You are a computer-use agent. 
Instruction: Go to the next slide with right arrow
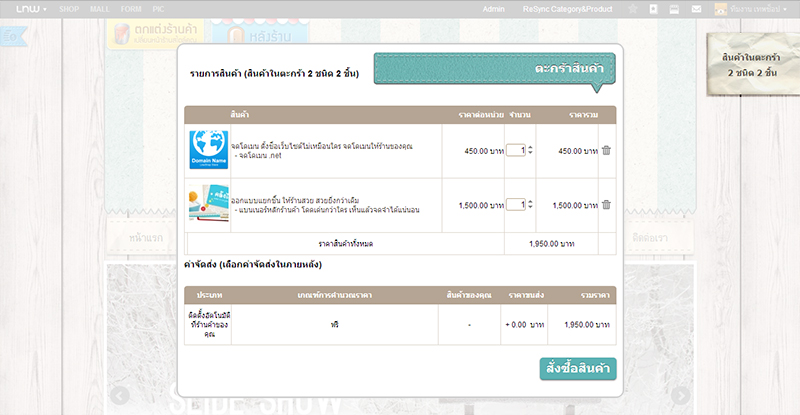pyautogui.click(x=681, y=395)
